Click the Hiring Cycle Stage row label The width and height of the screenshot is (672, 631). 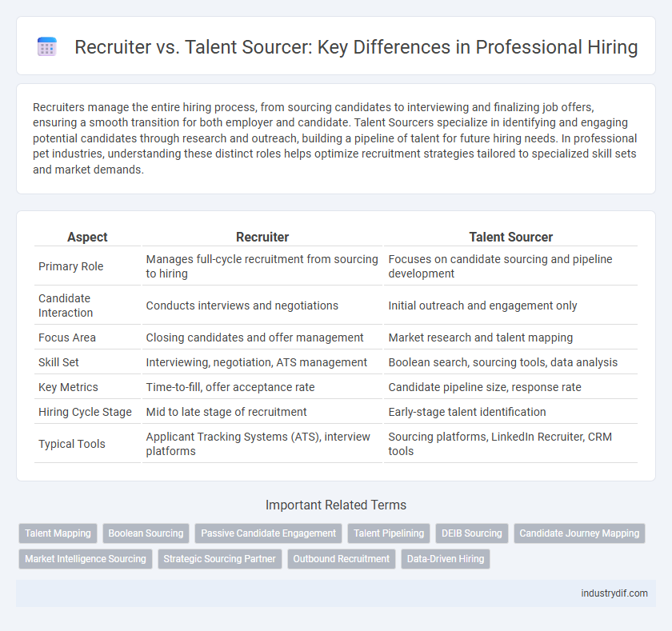(85, 412)
